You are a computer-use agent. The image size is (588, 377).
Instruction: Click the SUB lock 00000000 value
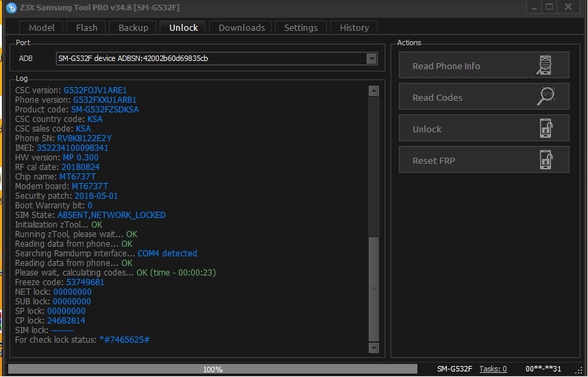pos(72,302)
